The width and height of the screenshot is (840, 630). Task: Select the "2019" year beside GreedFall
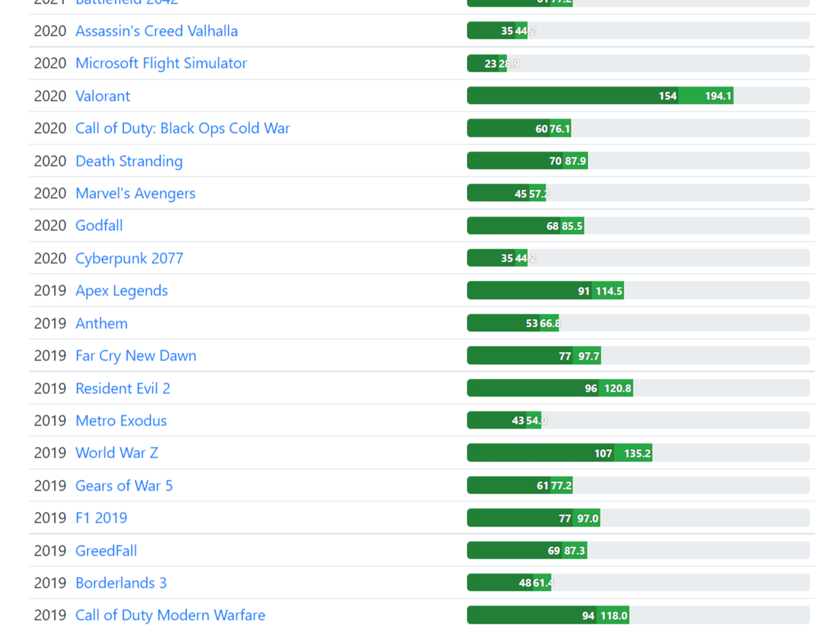(50, 550)
